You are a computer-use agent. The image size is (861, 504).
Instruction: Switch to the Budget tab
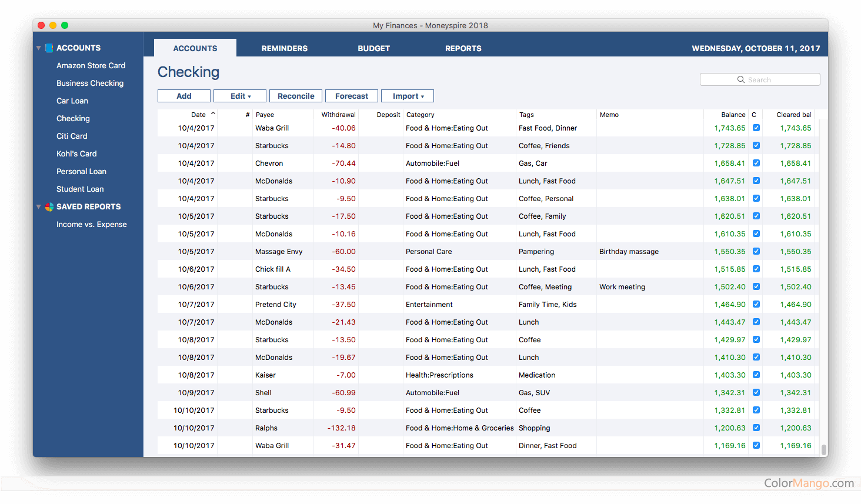tap(374, 48)
